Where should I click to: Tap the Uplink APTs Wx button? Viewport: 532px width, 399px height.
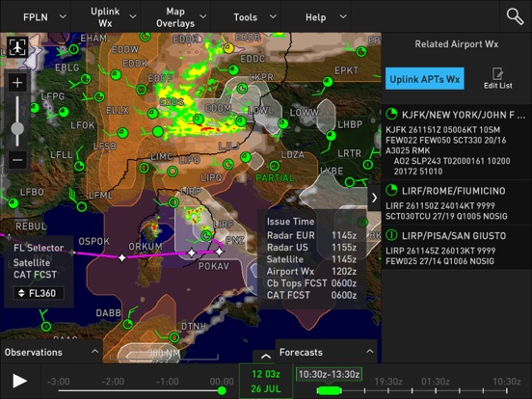tap(424, 79)
